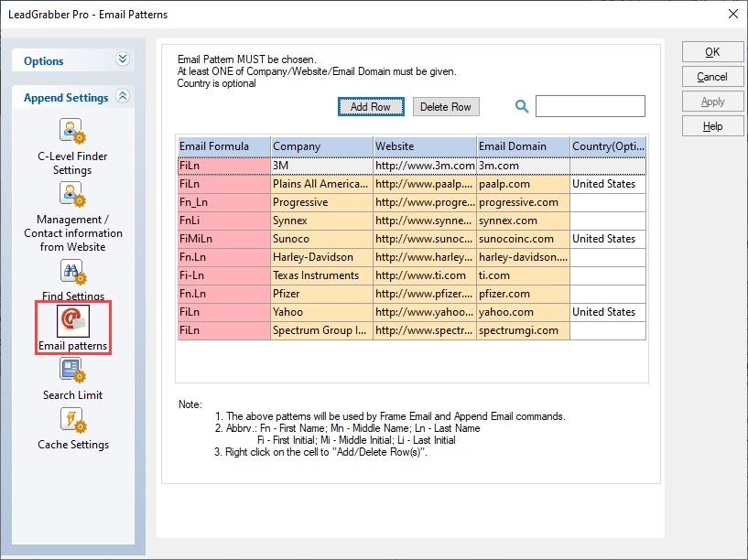Click the Add Row button
Viewport: 748px width, 560px height.
[371, 107]
